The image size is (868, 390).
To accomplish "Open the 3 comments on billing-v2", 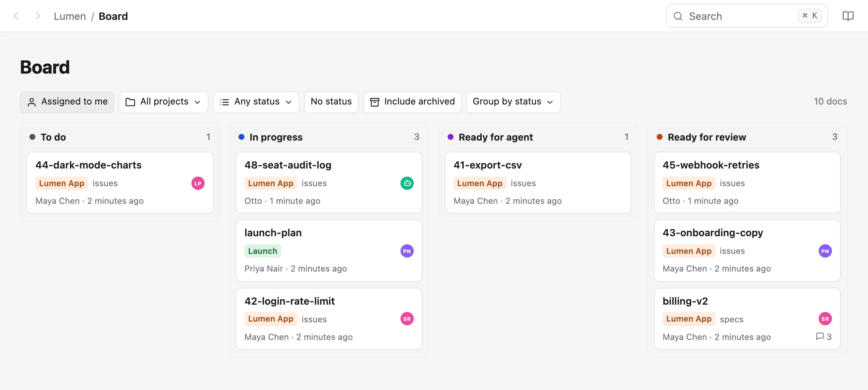I will pyautogui.click(x=824, y=337).
